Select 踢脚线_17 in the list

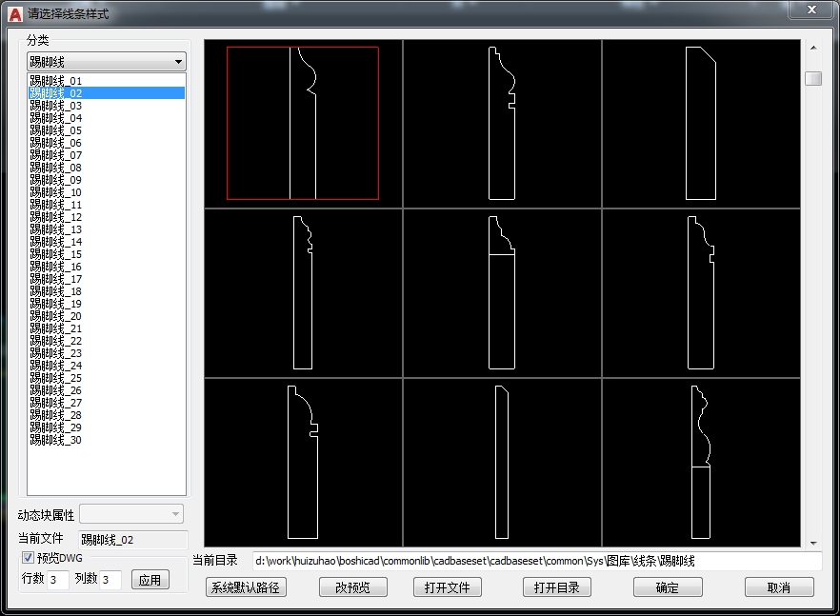pos(106,279)
